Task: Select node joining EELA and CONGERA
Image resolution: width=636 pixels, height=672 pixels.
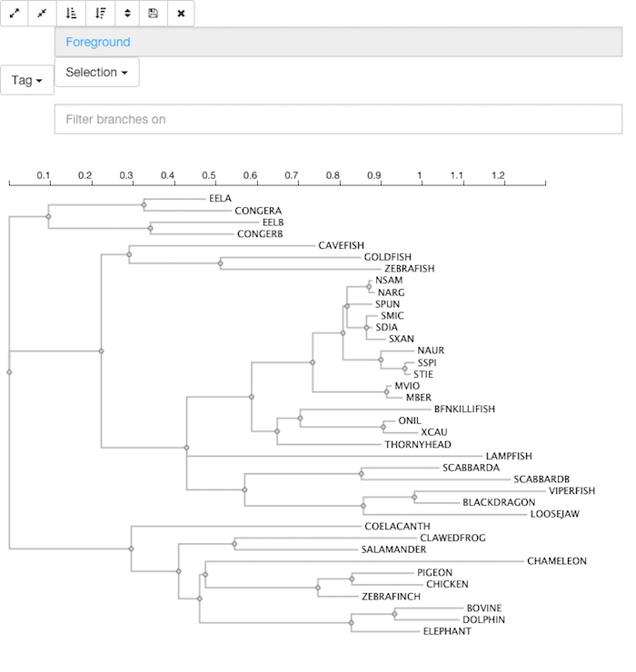Action: click(x=144, y=205)
